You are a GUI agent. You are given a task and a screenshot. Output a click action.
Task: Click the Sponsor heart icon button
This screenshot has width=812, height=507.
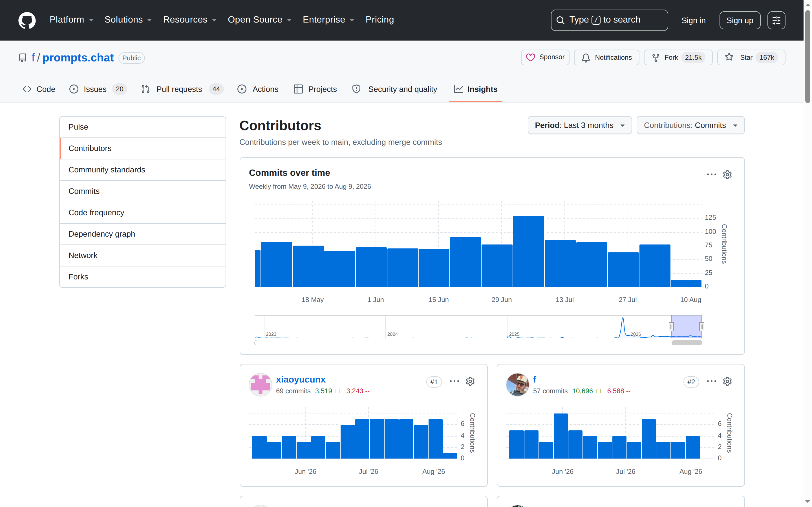545,57
